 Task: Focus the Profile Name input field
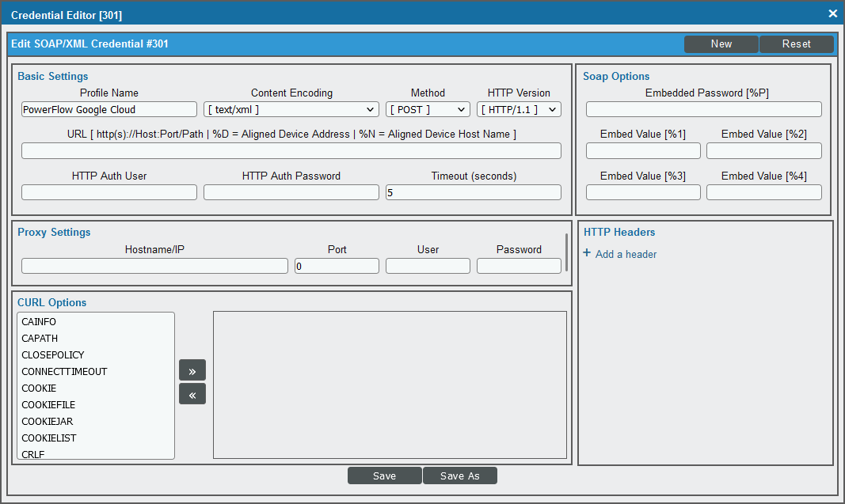[x=109, y=109]
